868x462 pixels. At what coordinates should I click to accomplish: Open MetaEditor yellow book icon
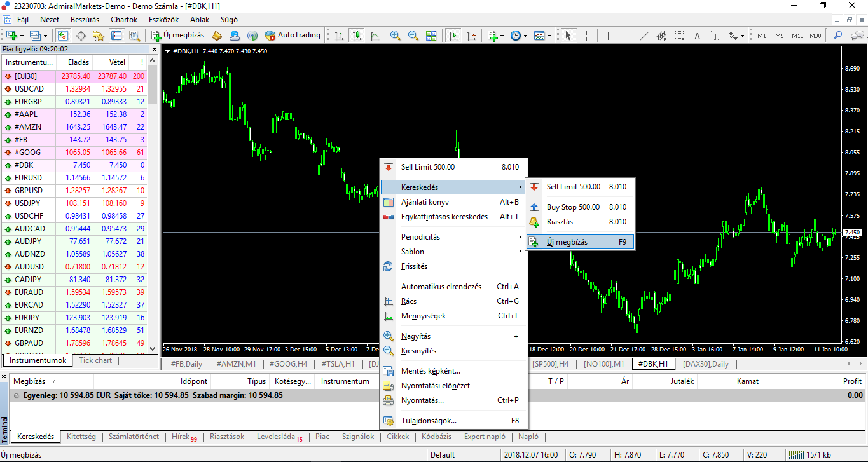point(217,36)
